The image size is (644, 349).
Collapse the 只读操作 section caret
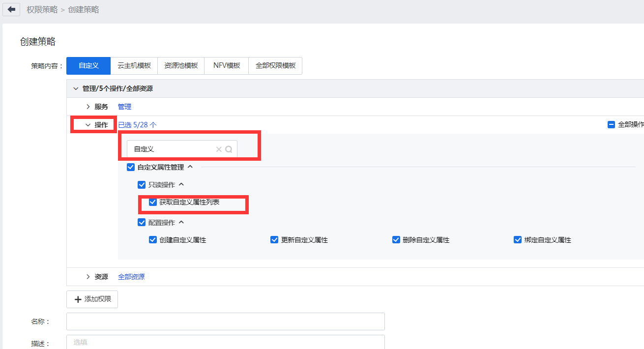(x=181, y=185)
